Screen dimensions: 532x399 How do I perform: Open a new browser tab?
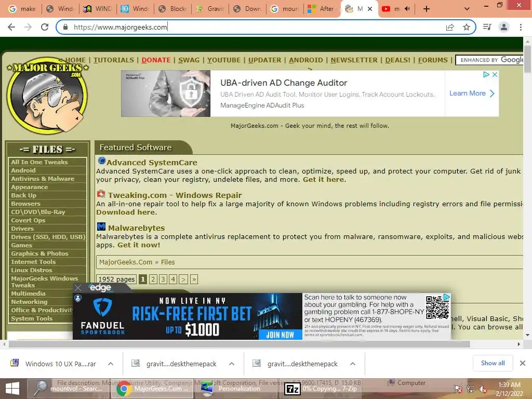tap(427, 9)
